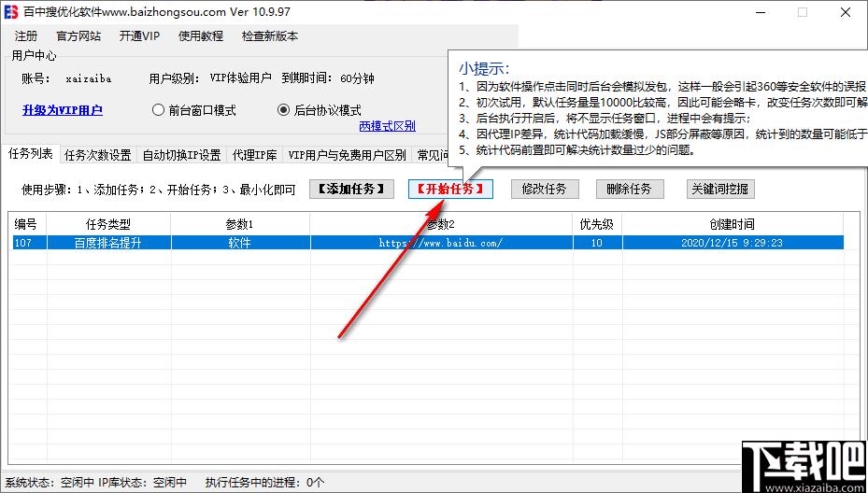Click 系统状态: 空闲中 in status bar

coord(49,482)
